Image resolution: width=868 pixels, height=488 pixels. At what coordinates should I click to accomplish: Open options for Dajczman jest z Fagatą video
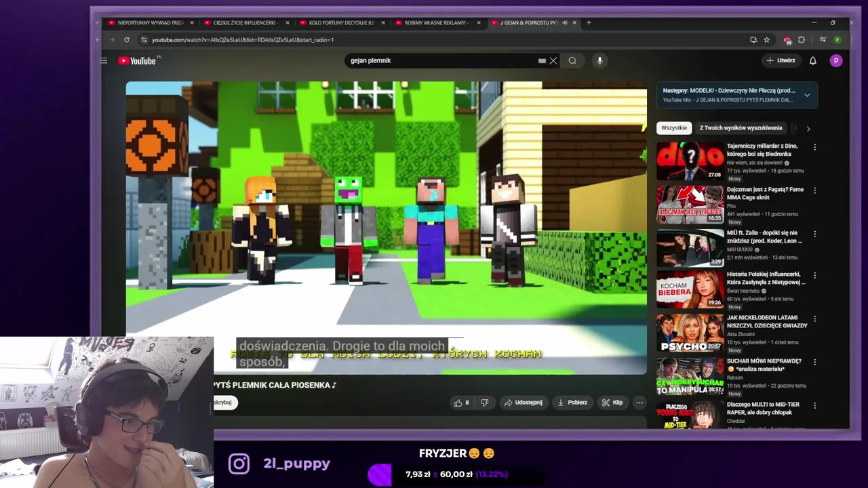814,190
